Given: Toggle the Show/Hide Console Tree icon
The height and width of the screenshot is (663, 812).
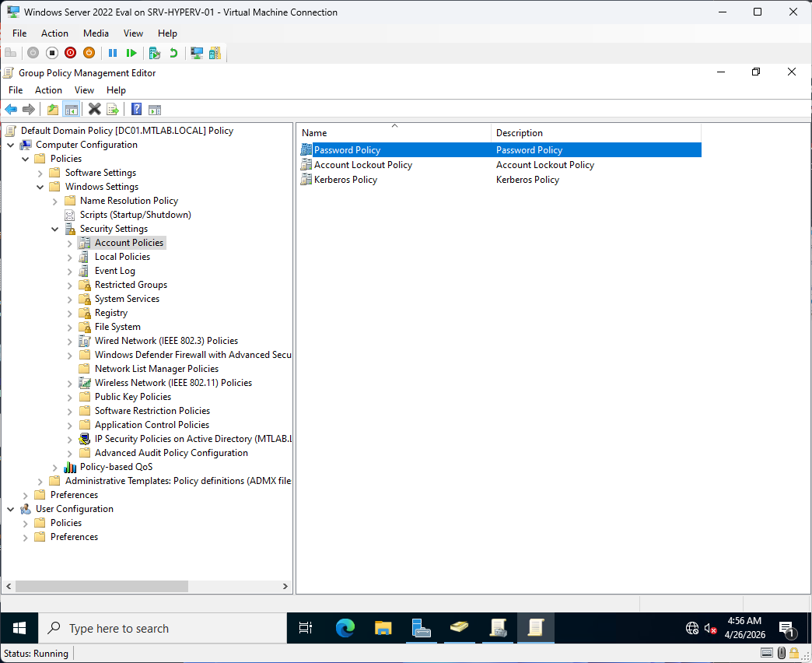Looking at the screenshot, I should (71, 109).
